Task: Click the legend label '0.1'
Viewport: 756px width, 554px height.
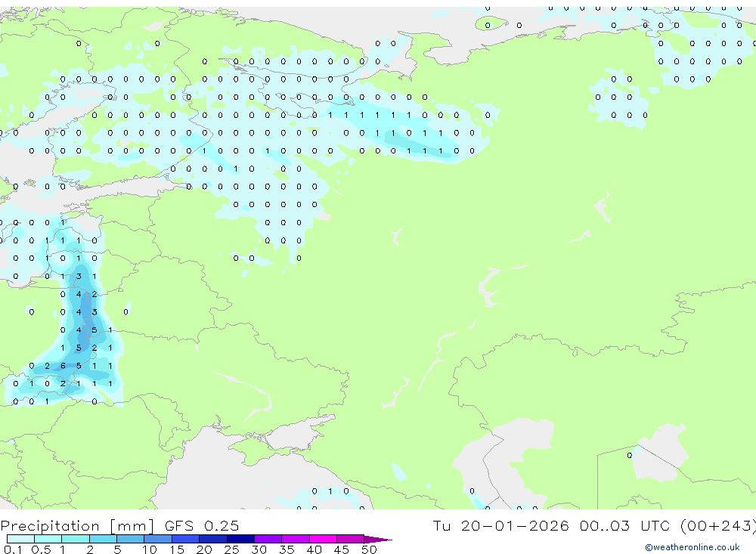Action: tap(13, 549)
